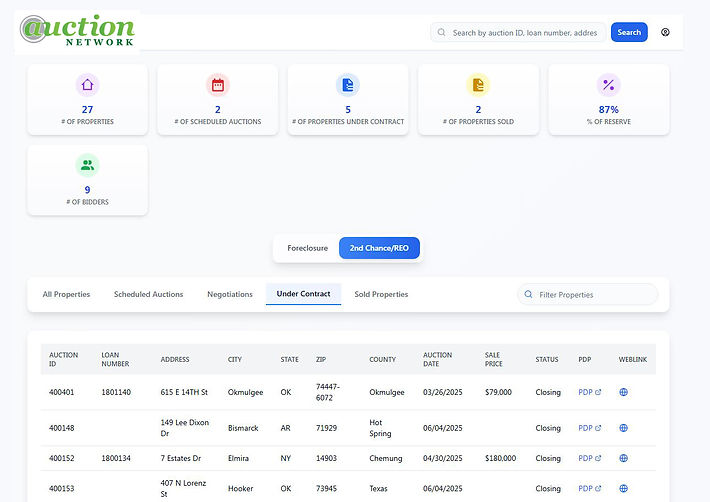Click the blue Search button
This screenshot has height=502, width=710.
click(629, 32)
